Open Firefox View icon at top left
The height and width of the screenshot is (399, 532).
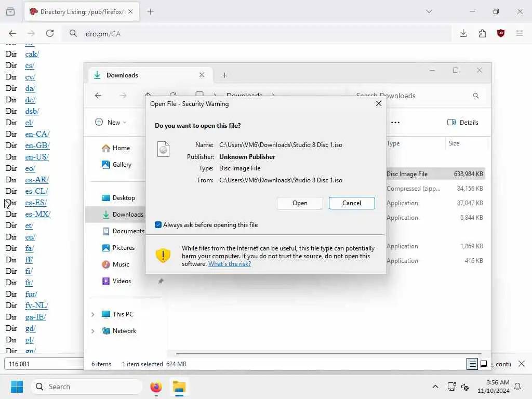click(10, 11)
